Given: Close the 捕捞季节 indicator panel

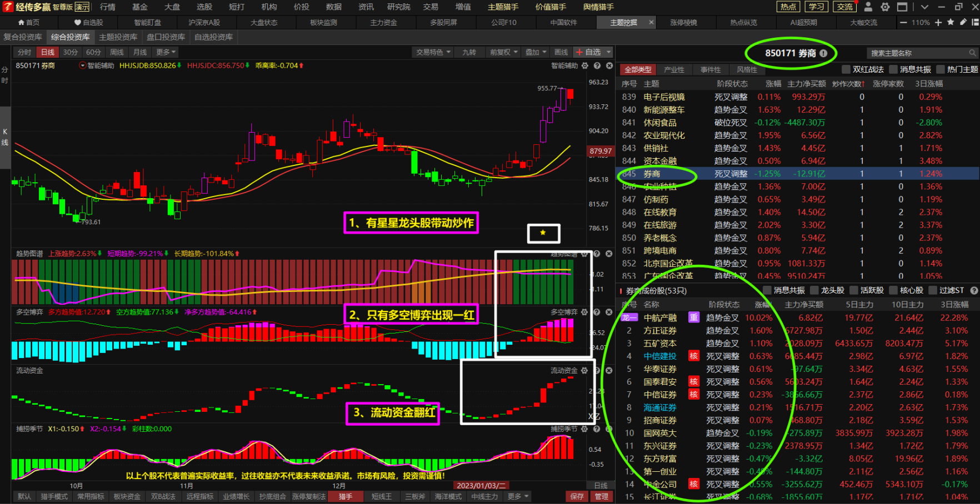Looking at the screenshot, I should click(x=609, y=429).
